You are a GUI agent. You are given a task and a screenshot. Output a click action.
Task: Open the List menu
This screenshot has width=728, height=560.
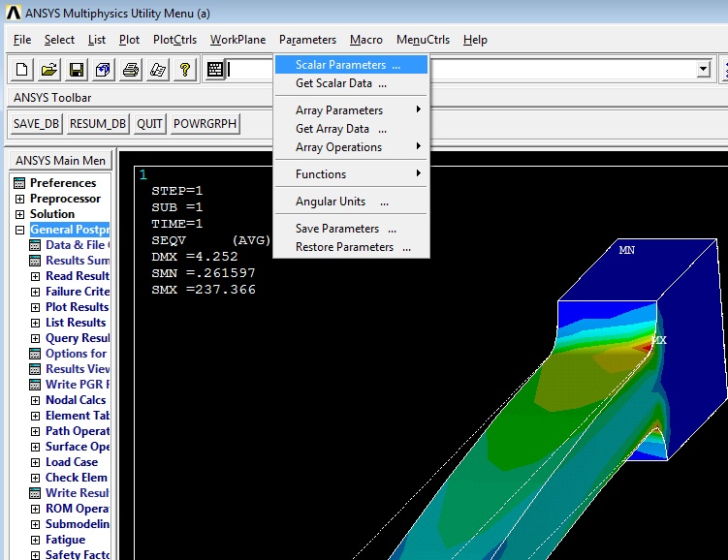(97, 40)
